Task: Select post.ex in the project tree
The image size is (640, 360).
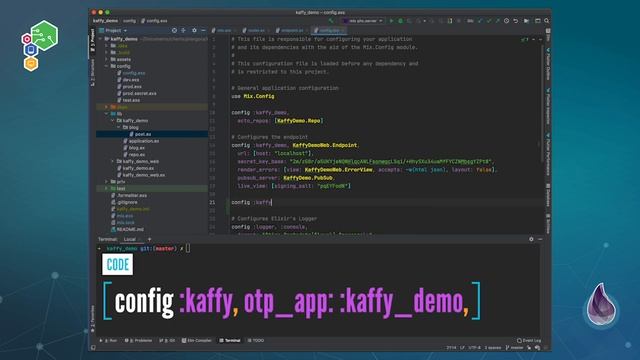Action: coord(143,134)
